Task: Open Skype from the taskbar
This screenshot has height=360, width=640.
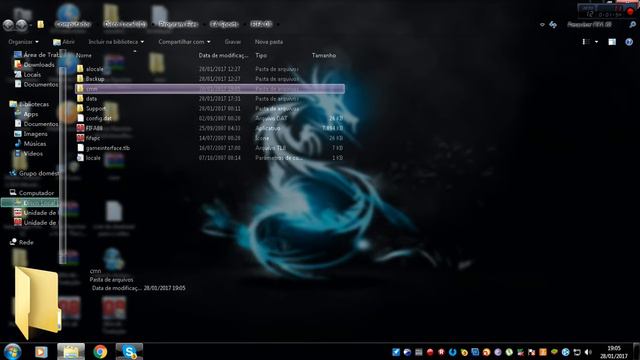Action: coord(129,351)
